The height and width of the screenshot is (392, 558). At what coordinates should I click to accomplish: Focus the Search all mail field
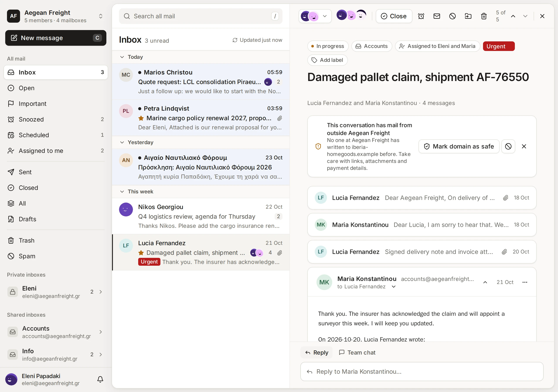point(201,16)
